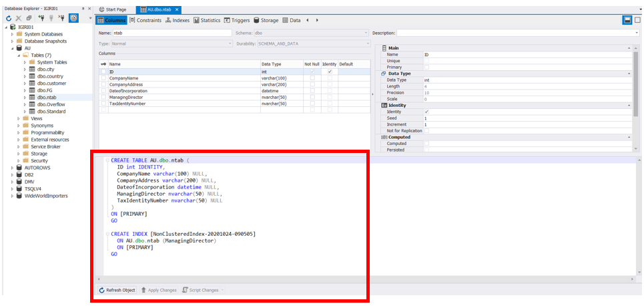
Task: Switch to the Start Page tab
Action: click(x=113, y=9)
